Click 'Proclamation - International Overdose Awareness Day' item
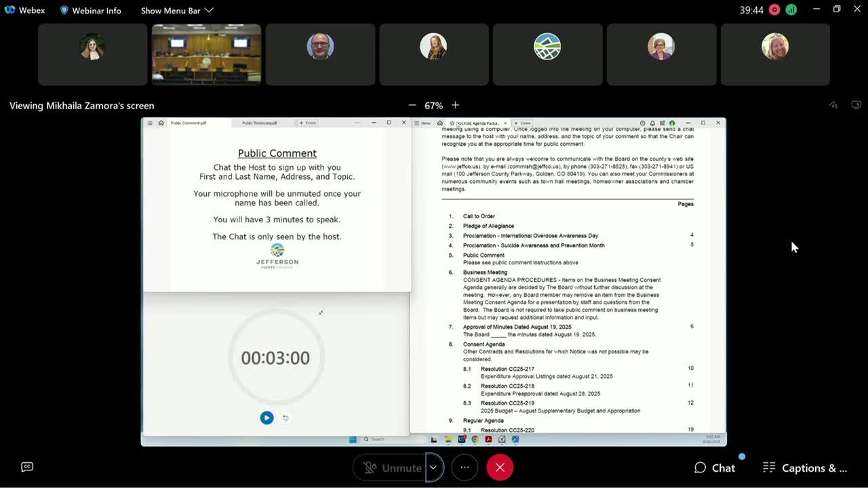The width and height of the screenshot is (868, 488). (530, 236)
